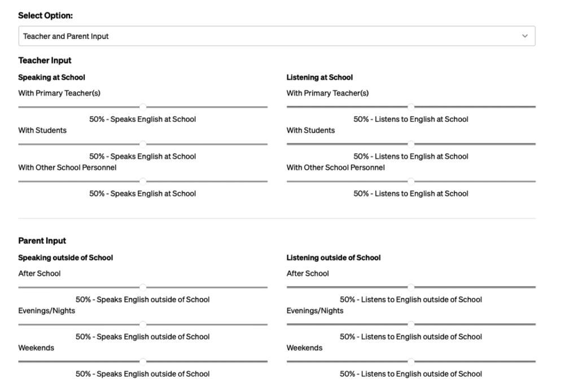Click Speaking After School slider handle

pos(143,287)
